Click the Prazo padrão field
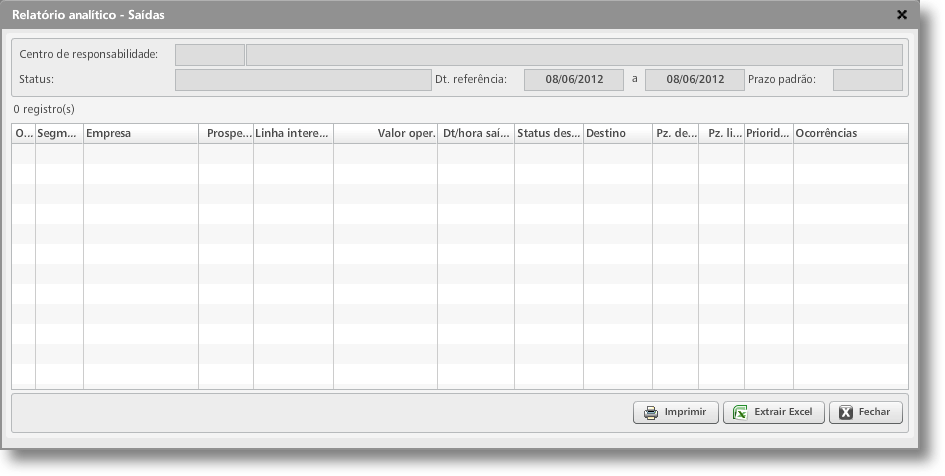This screenshot has height=476, width=945. (868, 80)
